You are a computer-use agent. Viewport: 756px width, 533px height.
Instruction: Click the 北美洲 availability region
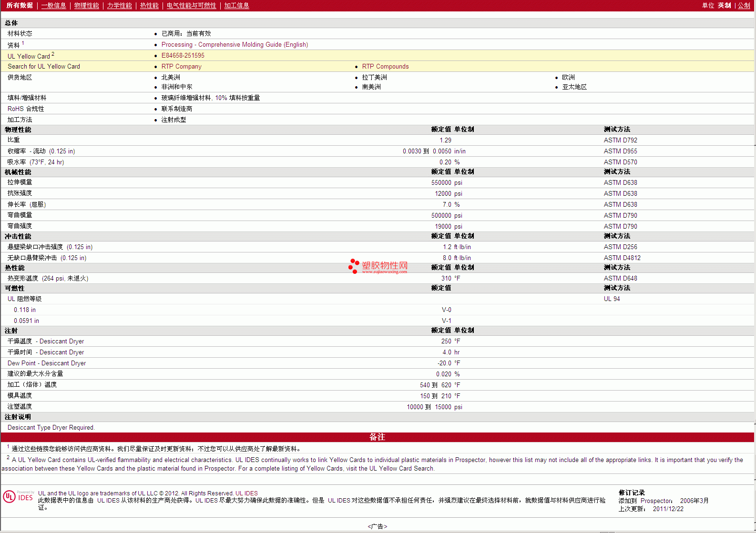171,77
